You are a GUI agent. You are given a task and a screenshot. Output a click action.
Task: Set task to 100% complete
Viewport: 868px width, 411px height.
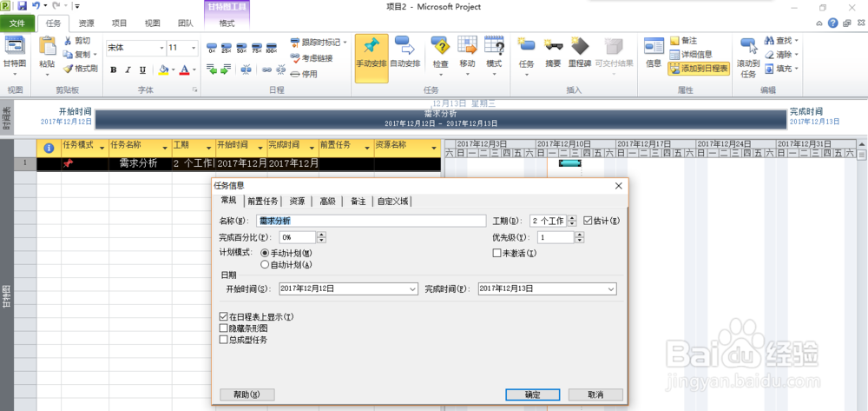tap(271, 48)
